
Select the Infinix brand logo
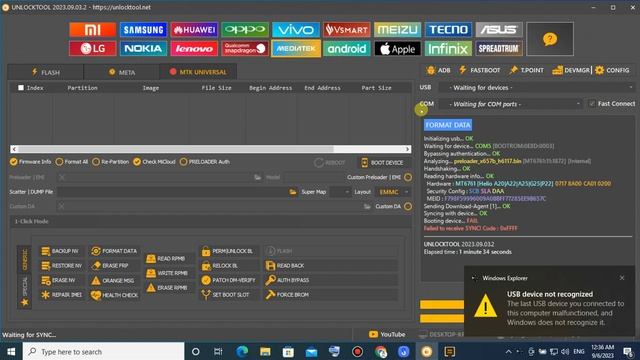(x=448, y=49)
